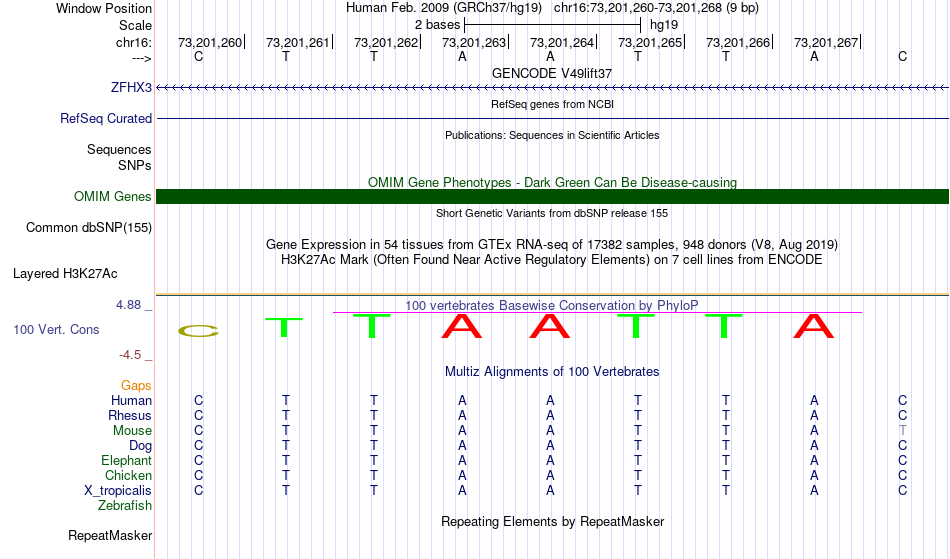The width and height of the screenshot is (950, 559).
Task: Click the 2 bases scale bar
Action: pos(552,25)
